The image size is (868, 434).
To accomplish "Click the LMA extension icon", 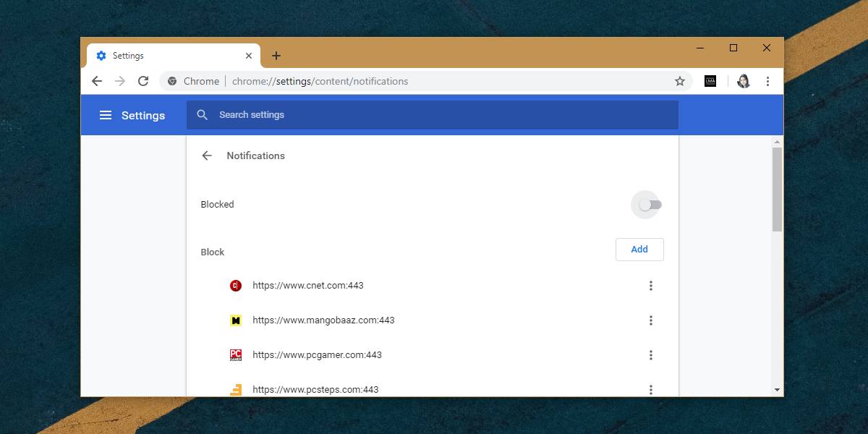I will [x=710, y=81].
